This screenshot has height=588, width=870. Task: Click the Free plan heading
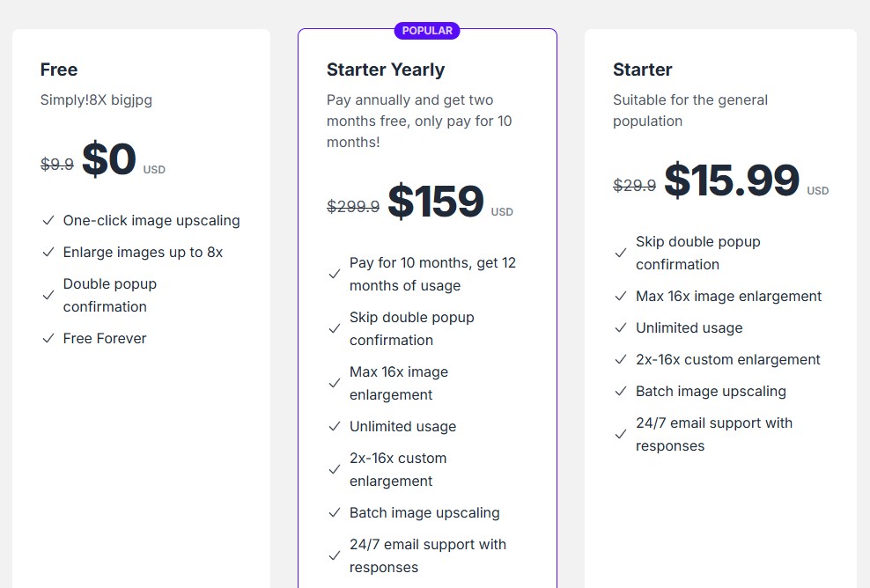58,70
